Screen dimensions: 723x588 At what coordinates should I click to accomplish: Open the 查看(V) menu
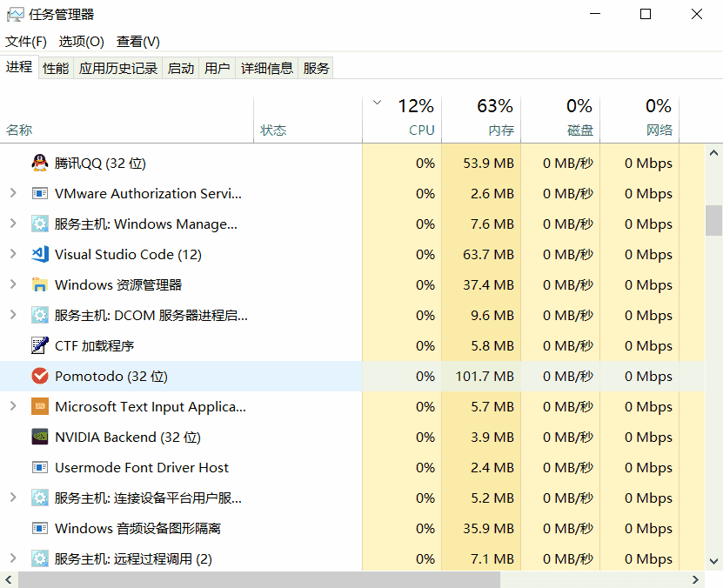(137, 42)
